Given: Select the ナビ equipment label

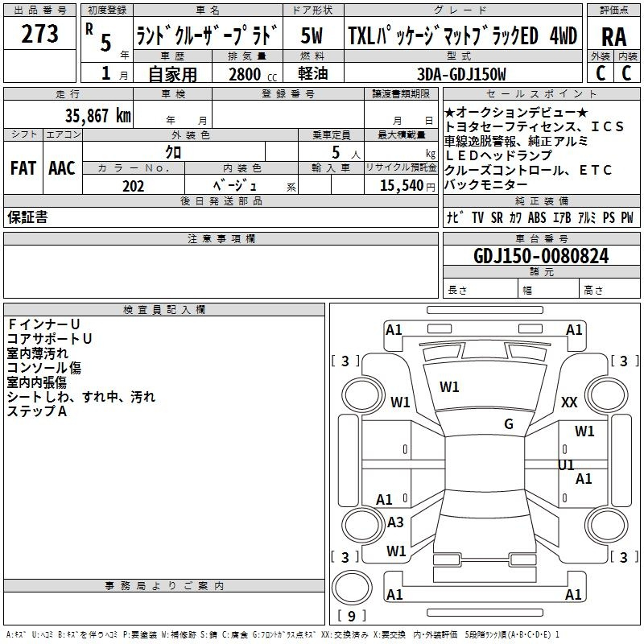Looking at the screenshot, I should [x=455, y=218].
